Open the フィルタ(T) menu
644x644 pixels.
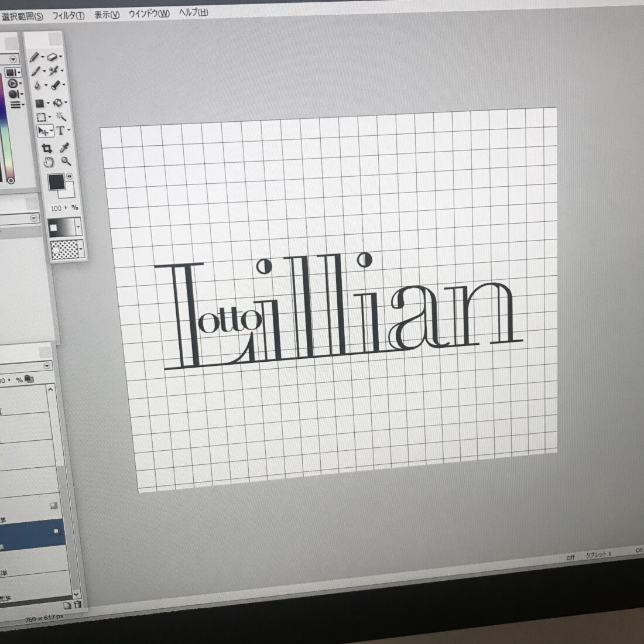tap(68, 15)
